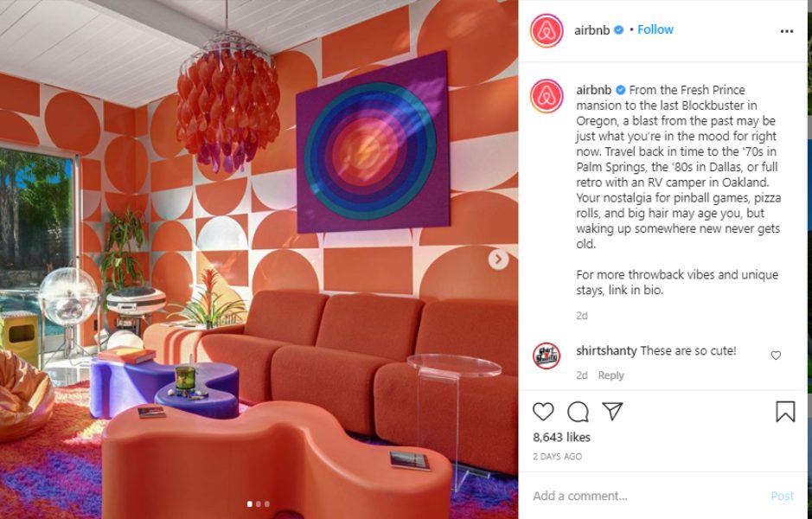Like shirtshanty's comment heart
Viewport: 812px width, 519px height.
coord(776,356)
